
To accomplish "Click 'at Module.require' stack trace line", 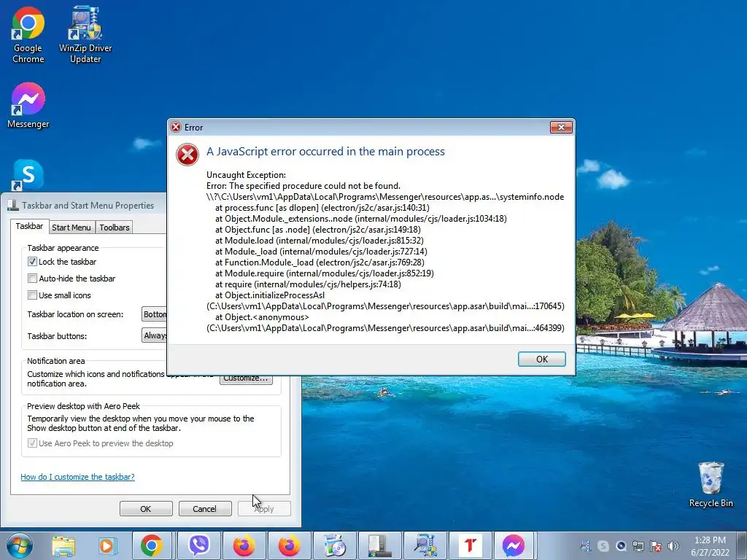I will (325, 273).
